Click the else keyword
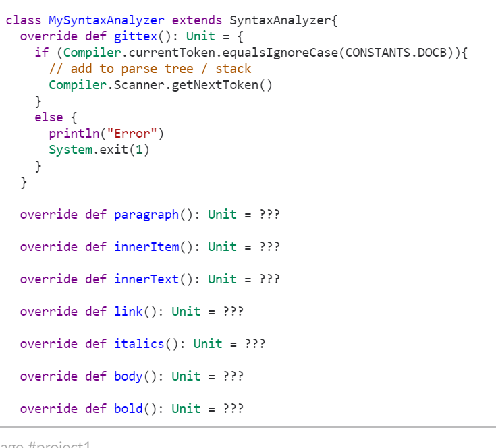Screen dimensions: 496x448 (49, 117)
